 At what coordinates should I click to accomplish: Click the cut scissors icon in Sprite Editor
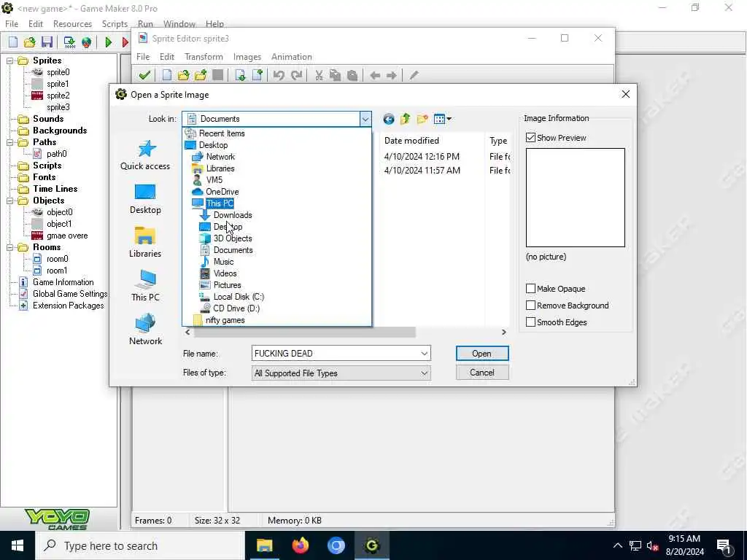coord(319,75)
